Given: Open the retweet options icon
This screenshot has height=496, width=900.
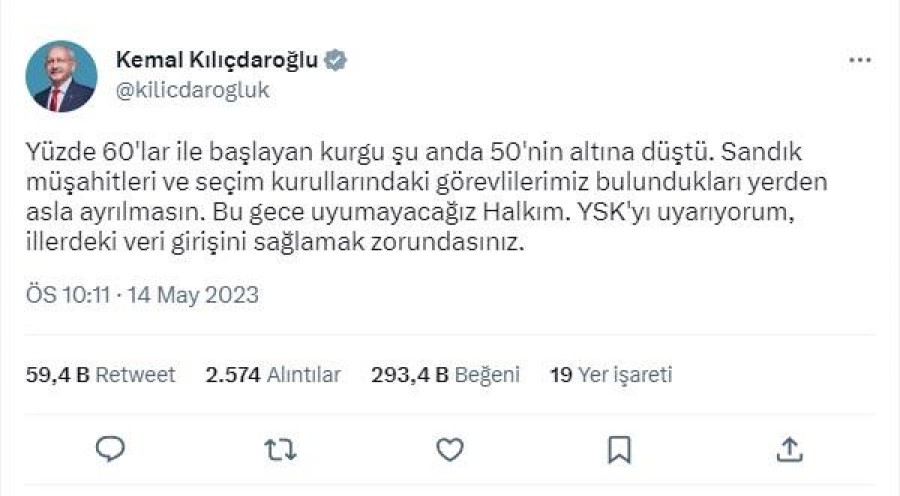Looking at the screenshot, I should pos(280,449).
